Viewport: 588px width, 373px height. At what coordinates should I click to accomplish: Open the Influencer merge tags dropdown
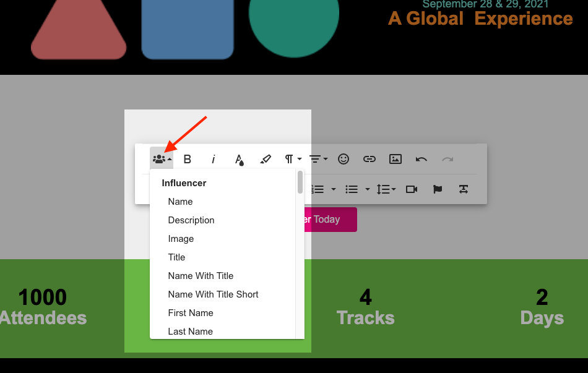coord(162,159)
